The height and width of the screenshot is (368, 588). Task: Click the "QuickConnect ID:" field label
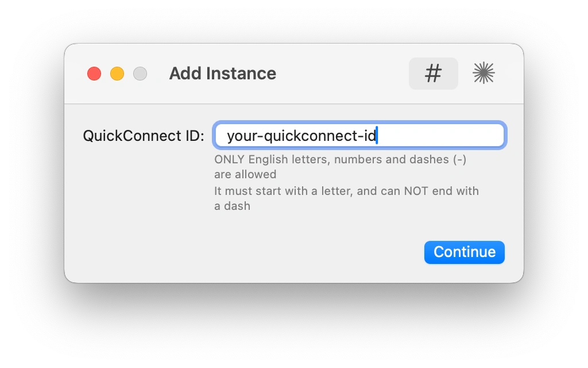[x=144, y=136]
